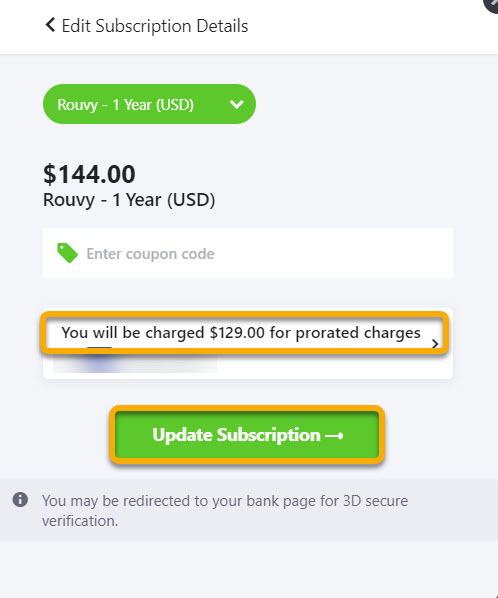Click the Rouvy - 1 Year (USD) plan label text
Viewport: 498px width, 598px height.
pos(129,200)
